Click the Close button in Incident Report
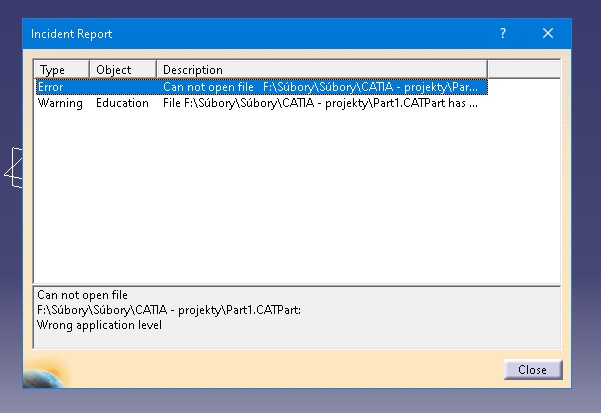This screenshot has width=601, height=413. click(x=533, y=370)
